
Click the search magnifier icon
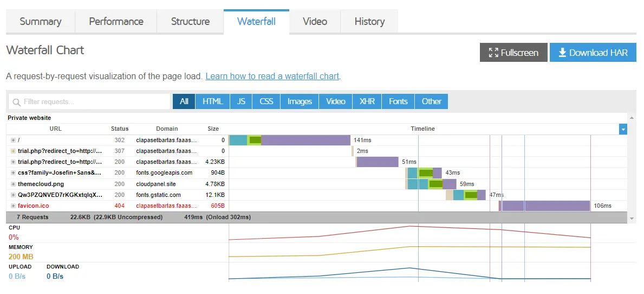[17, 102]
